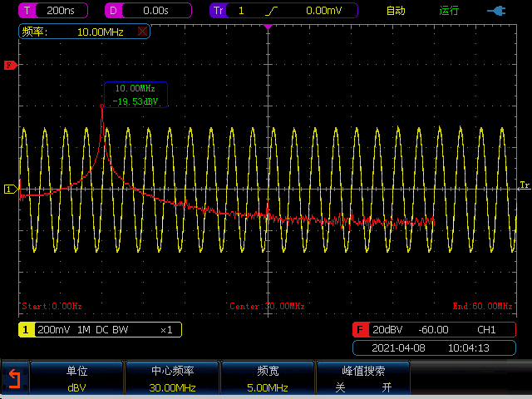Open the 频宽 5.00MHz span setting

coord(267,379)
